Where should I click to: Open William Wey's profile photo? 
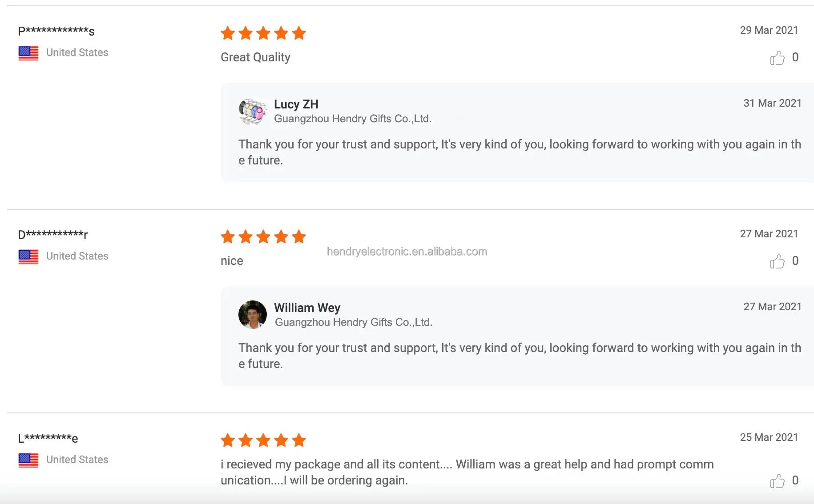click(253, 315)
